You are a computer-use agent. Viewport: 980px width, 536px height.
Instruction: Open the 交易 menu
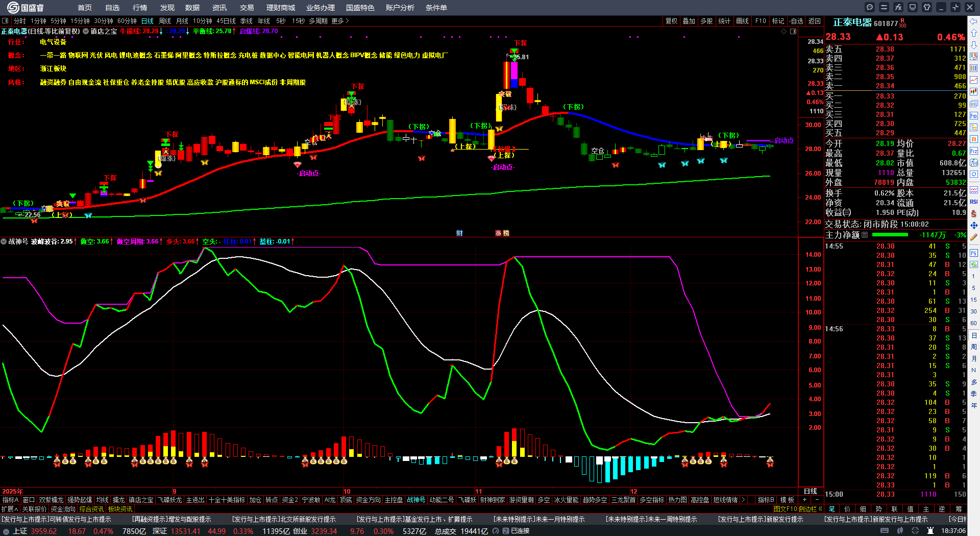click(247, 8)
